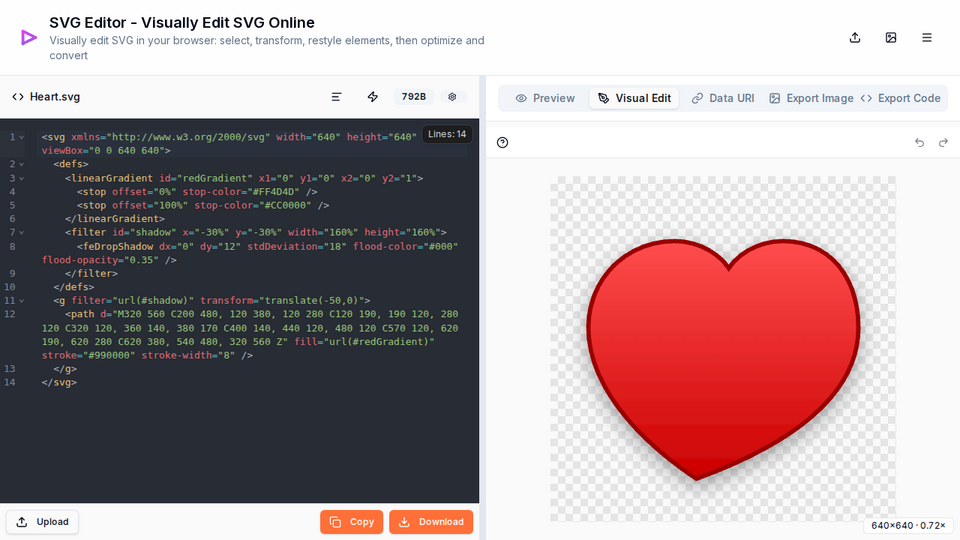Switch to the Preview tab
The image size is (960, 540).
pos(545,98)
